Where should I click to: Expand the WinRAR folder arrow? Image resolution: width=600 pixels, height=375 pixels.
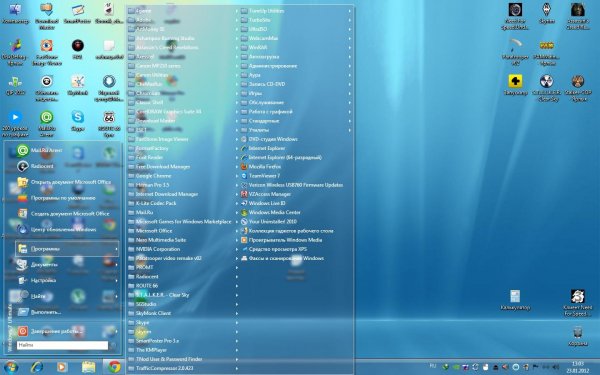(x=349, y=47)
